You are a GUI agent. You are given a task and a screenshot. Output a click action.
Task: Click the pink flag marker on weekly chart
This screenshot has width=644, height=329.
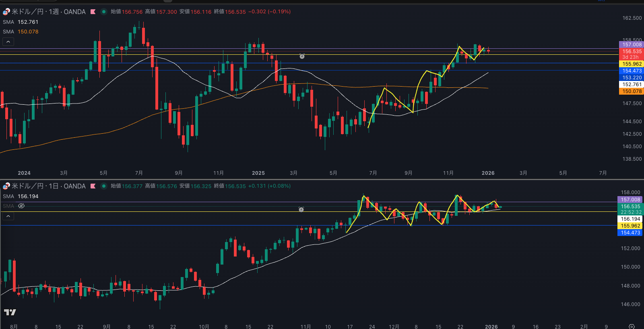pyautogui.click(x=93, y=12)
